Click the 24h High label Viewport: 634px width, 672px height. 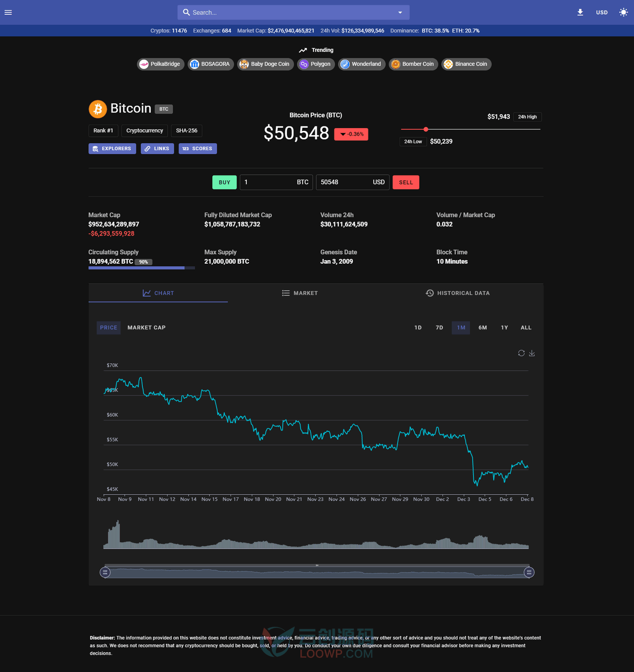[x=527, y=117]
